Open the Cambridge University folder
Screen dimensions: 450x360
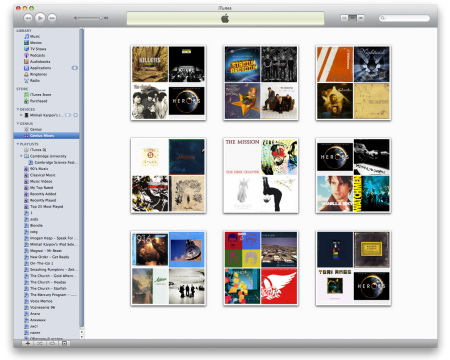(47, 156)
